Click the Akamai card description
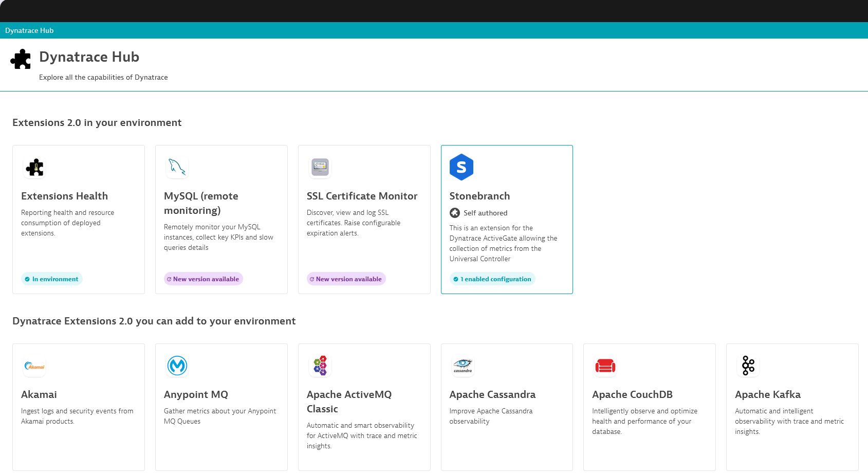This screenshot has width=868, height=473. 77,416
